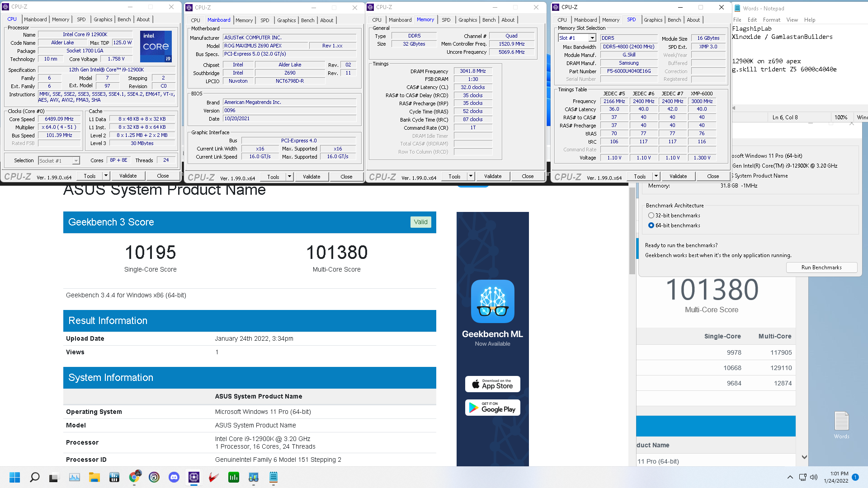Image resolution: width=868 pixels, height=488 pixels.
Task: Click Close in the Mainboard tab window
Action: tap(346, 177)
